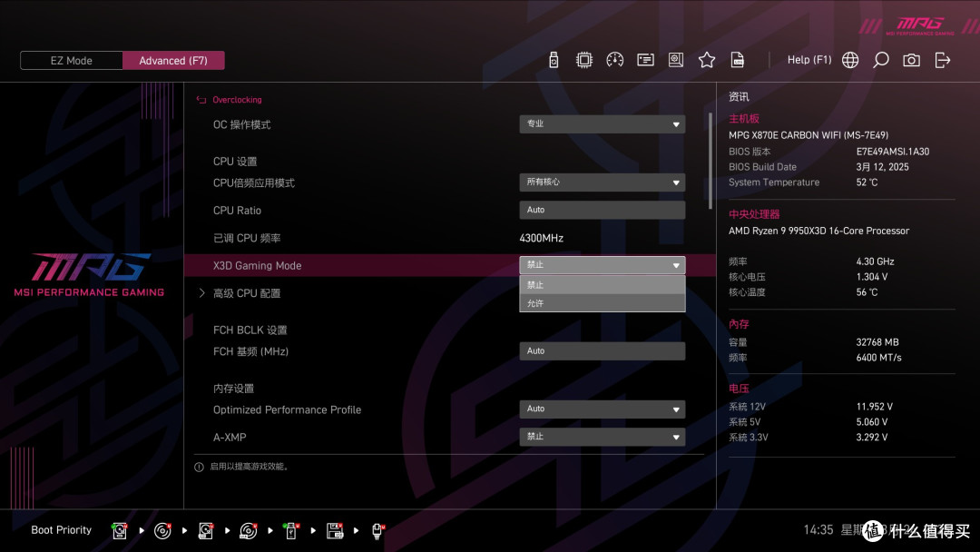Click the 启用以提高游戏效能 description text

[x=250, y=467]
